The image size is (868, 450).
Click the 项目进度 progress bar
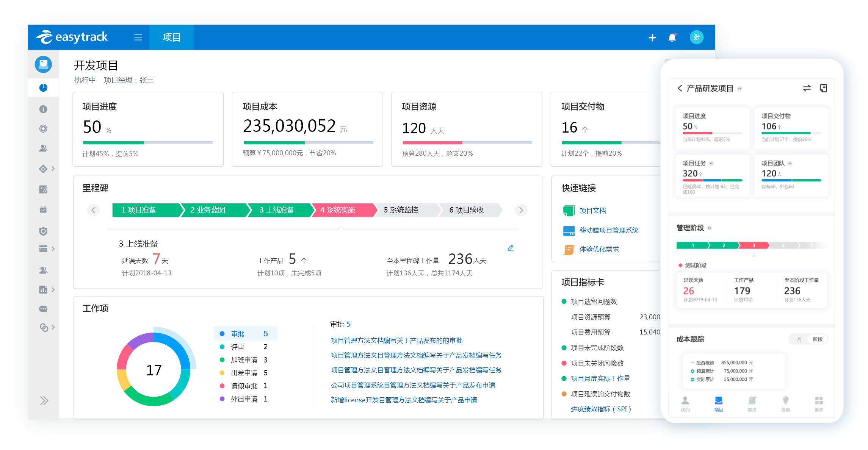(148, 143)
